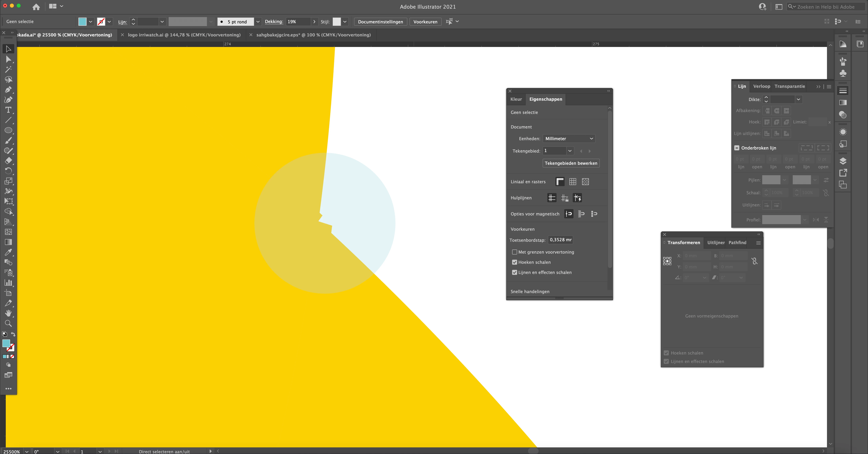Show the grid in Liniaal en rasters
The height and width of the screenshot is (454, 868).
[573, 182]
